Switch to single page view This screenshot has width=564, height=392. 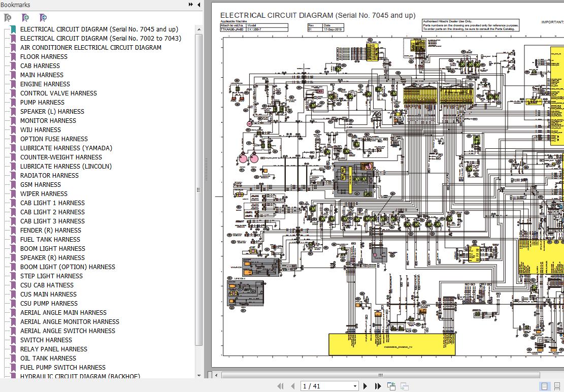click(544, 386)
